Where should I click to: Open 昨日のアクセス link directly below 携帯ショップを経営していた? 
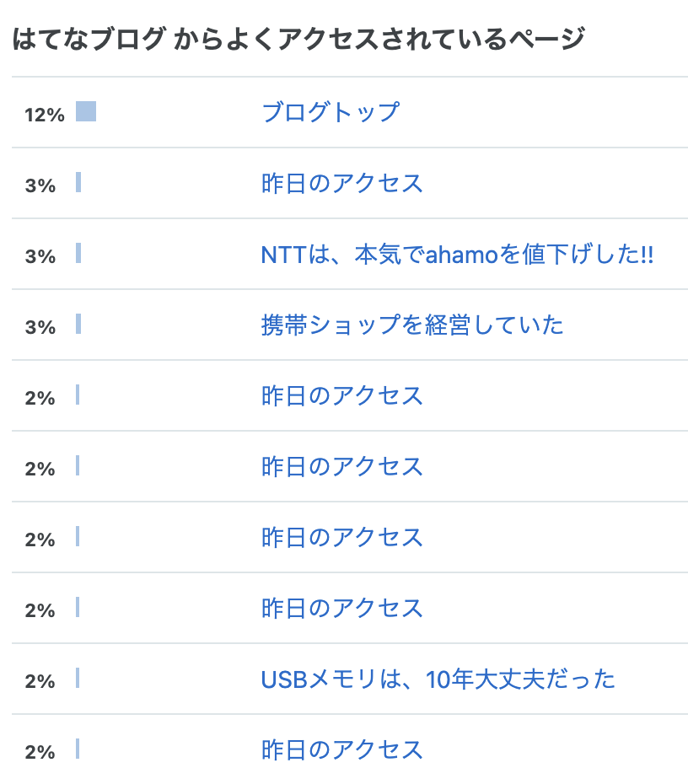[x=342, y=395]
